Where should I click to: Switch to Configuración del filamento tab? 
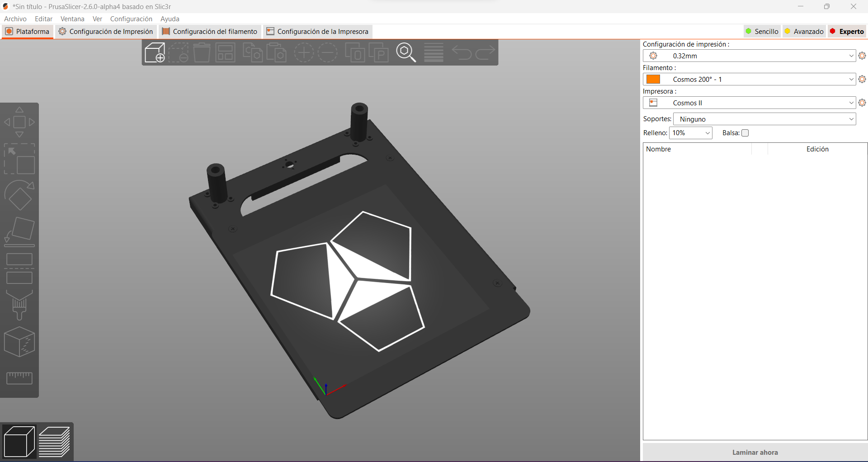(210, 32)
